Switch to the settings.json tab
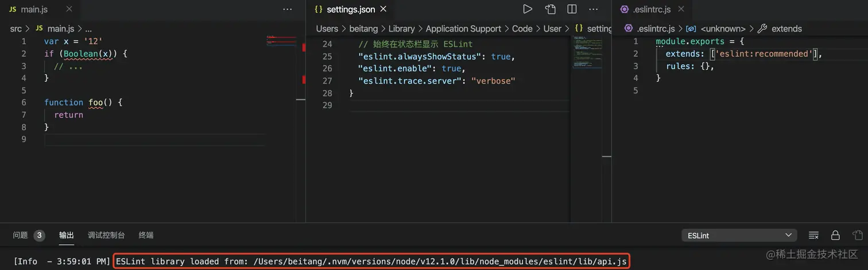This screenshot has height=270, width=868. tap(350, 9)
